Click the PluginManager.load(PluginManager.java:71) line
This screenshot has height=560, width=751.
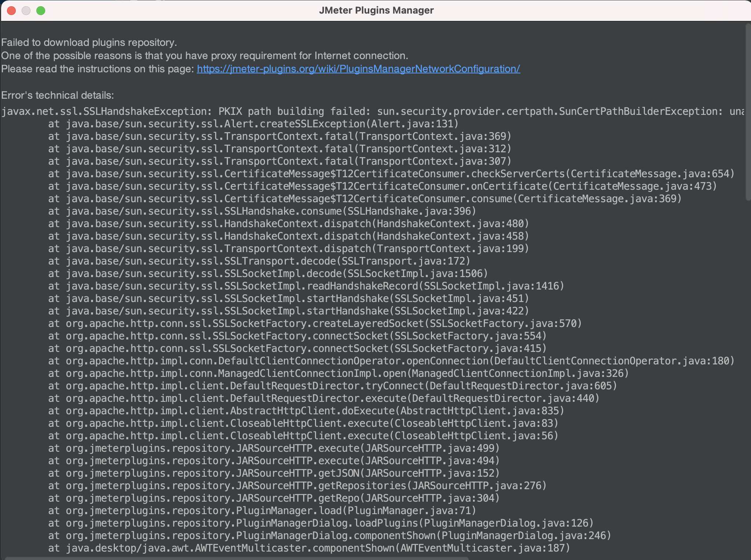point(262,510)
